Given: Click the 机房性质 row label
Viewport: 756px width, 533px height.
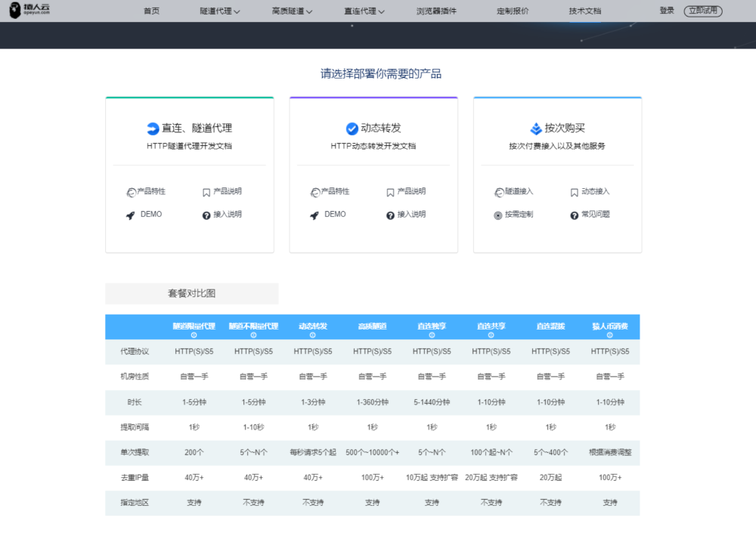Looking at the screenshot, I should 135,377.
